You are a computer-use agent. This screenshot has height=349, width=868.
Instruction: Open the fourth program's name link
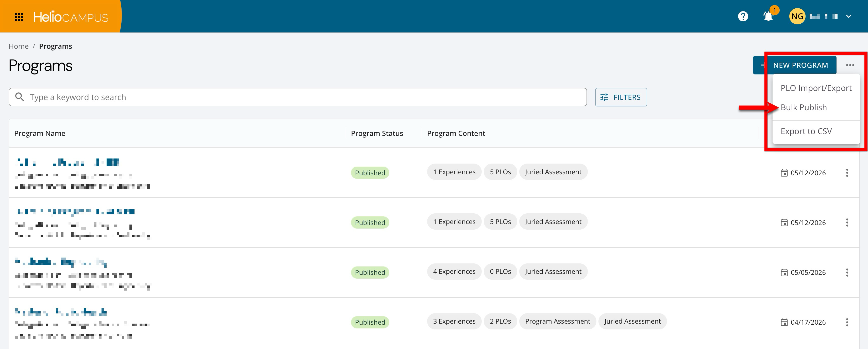tap(61, 312)
